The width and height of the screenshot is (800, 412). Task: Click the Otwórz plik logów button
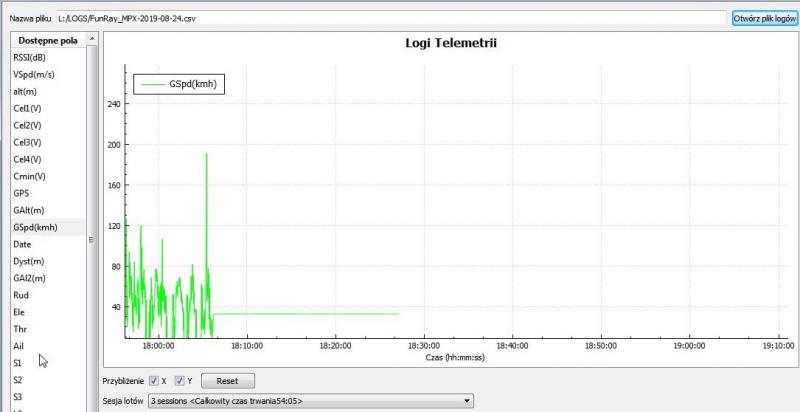(x=764, y=18)
